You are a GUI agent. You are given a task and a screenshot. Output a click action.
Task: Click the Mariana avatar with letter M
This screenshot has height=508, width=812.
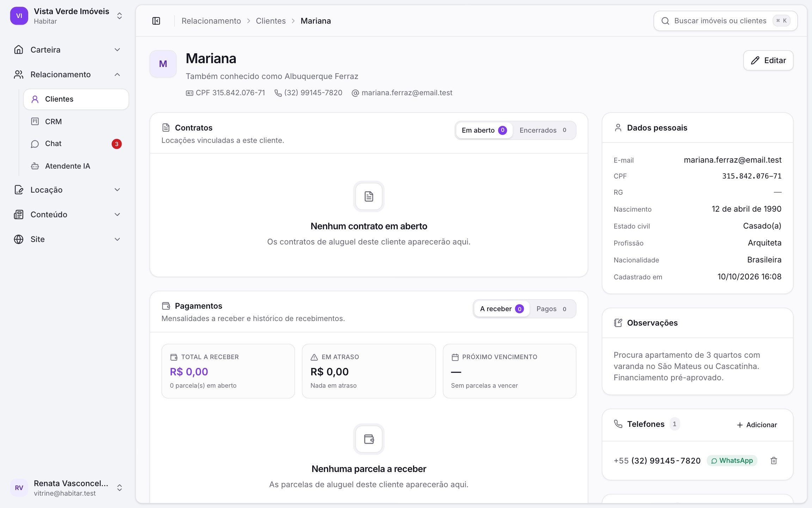(x=163, y=64)
